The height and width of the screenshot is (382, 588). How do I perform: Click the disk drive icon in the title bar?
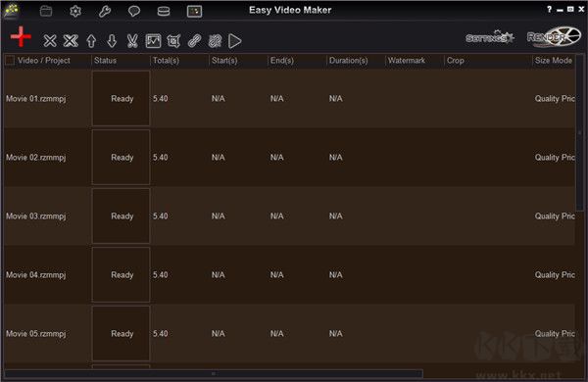[164, 11]
